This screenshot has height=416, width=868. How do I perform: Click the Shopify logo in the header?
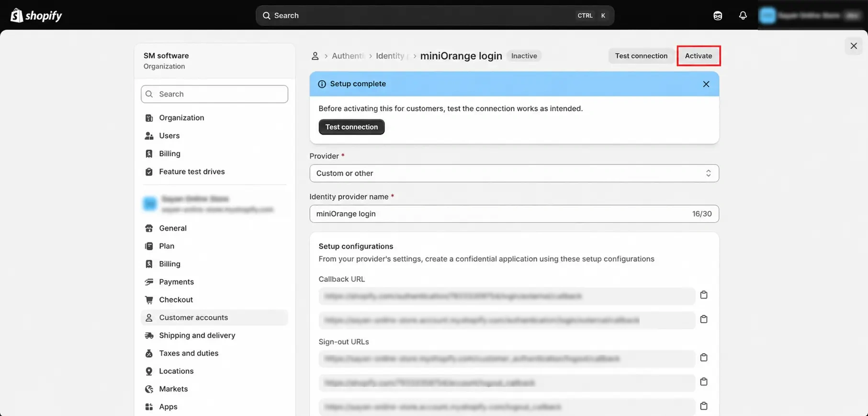coord(36,15)
